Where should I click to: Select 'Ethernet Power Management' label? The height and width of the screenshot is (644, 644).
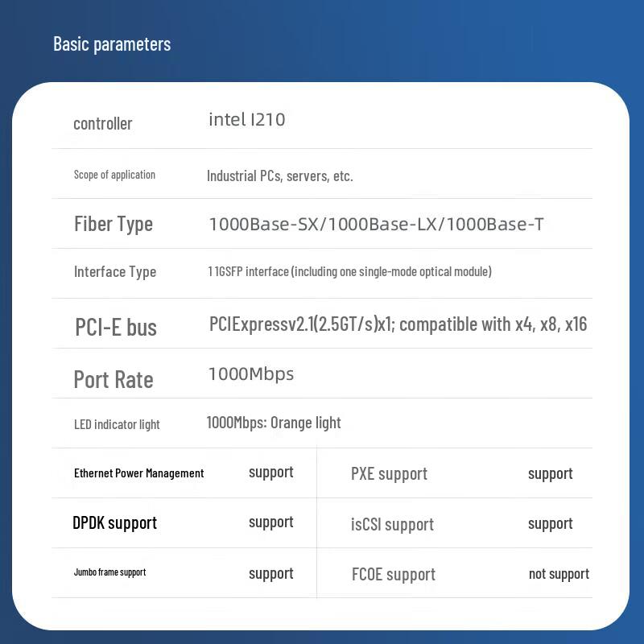[x=138, y=473]
